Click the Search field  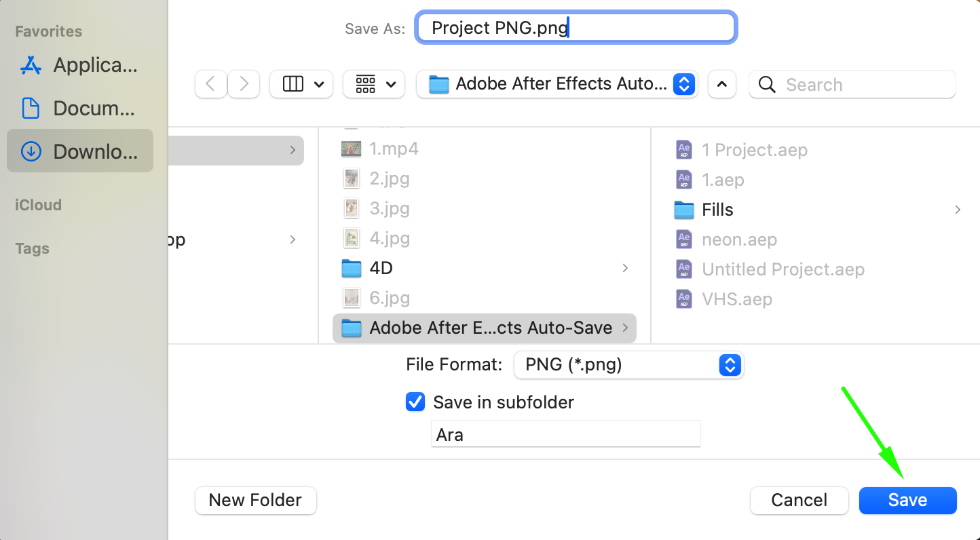click(x=862, y=84)
